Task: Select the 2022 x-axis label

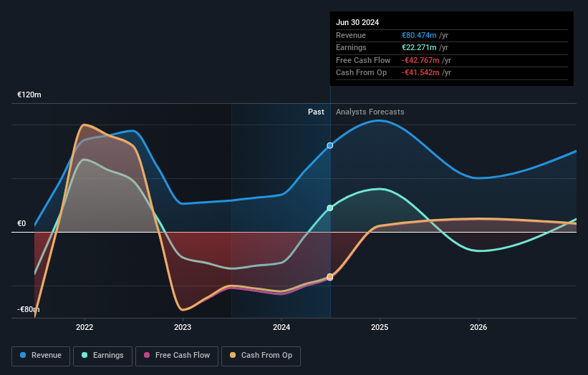Action: point(85,327)
